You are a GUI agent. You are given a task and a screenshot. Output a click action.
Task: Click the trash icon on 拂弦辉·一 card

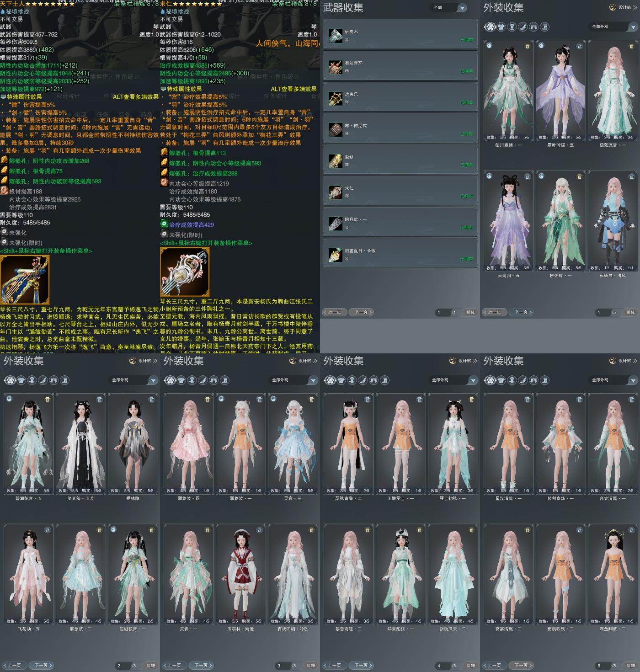(x=580, y=176)
